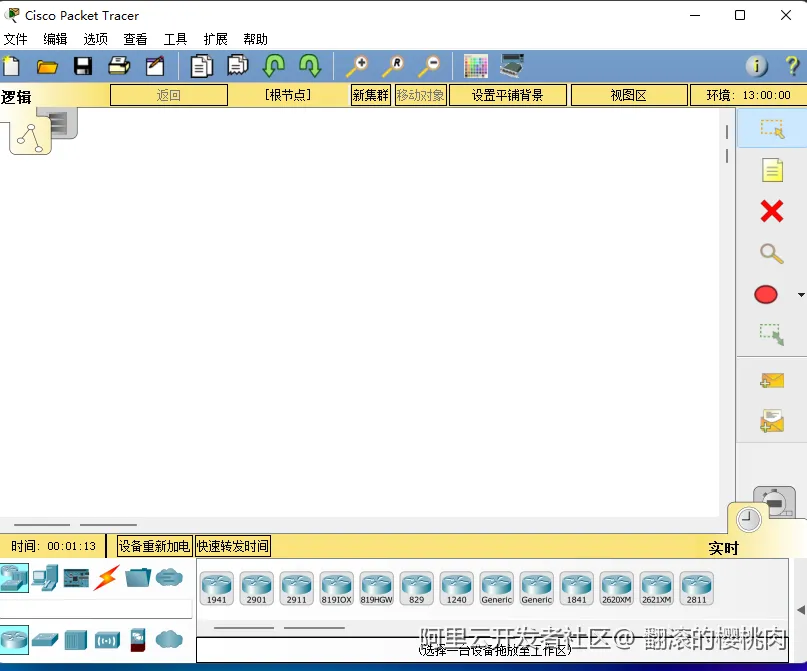Copy using the toolbar copy icon
807x671 pixels.
[x=201, y=66]
